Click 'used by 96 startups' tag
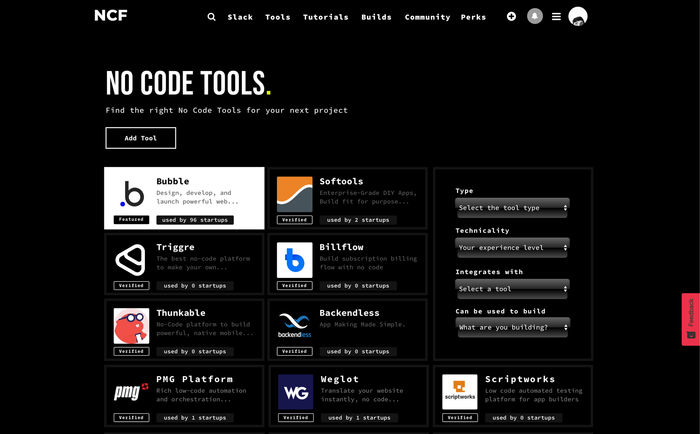 [195, 220]
